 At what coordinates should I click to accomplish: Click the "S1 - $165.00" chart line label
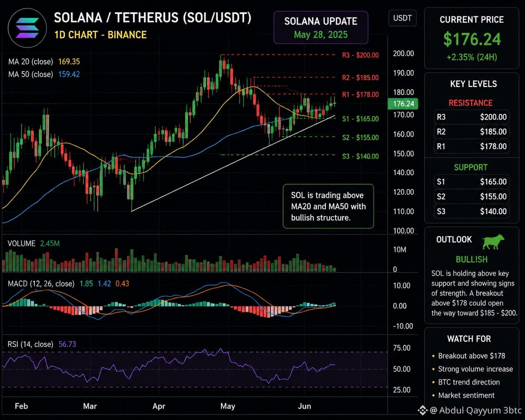click(360, 119)
